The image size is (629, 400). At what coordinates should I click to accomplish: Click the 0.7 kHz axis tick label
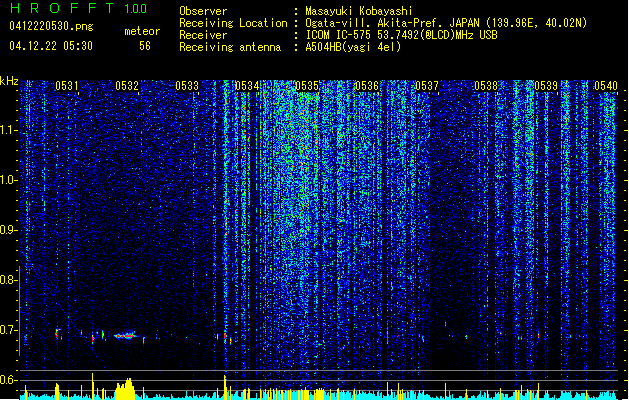(x=7, y=330)
